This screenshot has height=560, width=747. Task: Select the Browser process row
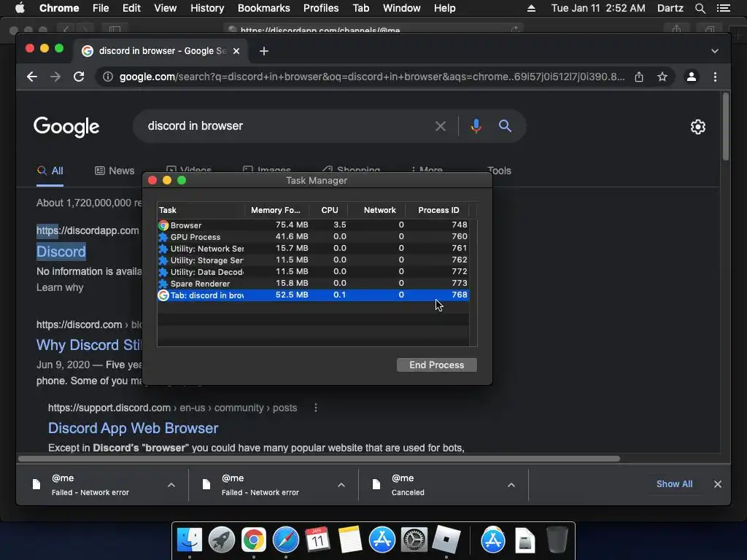tap(313, 225)
